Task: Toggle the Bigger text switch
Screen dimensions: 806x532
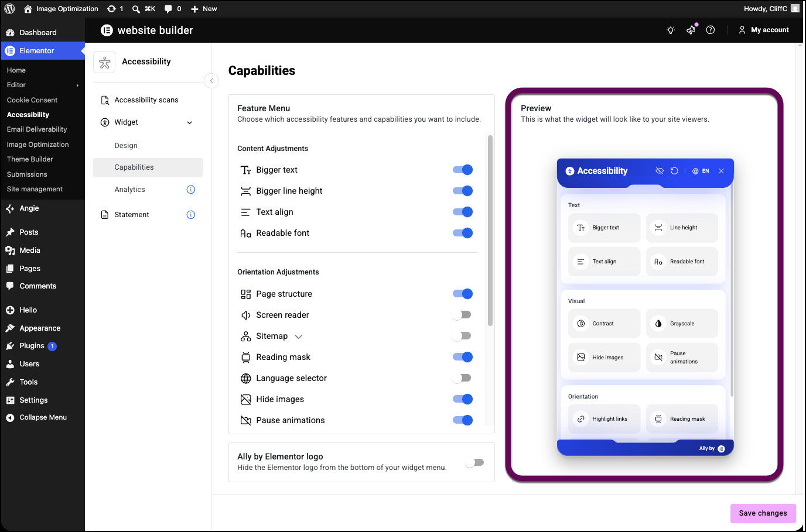Action: [463, 170]
